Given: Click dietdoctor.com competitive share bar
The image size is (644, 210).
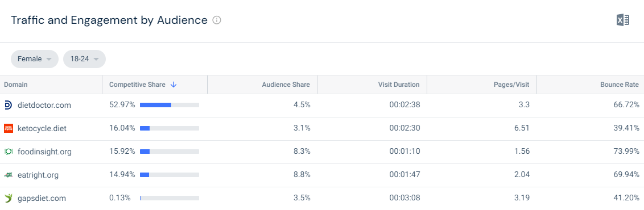Looking at the screenshot, I should [x=169, y=105].
